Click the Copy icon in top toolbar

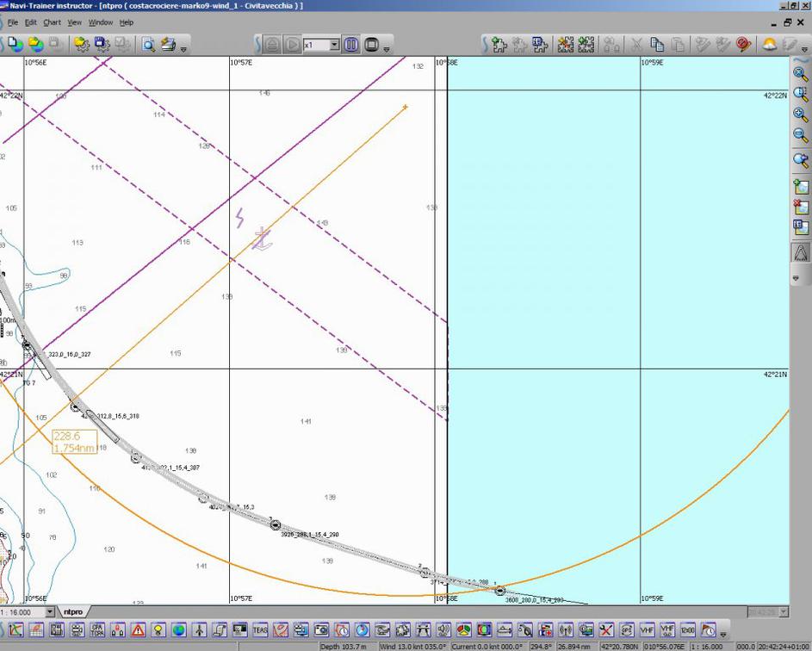click(x=657, y=44)
